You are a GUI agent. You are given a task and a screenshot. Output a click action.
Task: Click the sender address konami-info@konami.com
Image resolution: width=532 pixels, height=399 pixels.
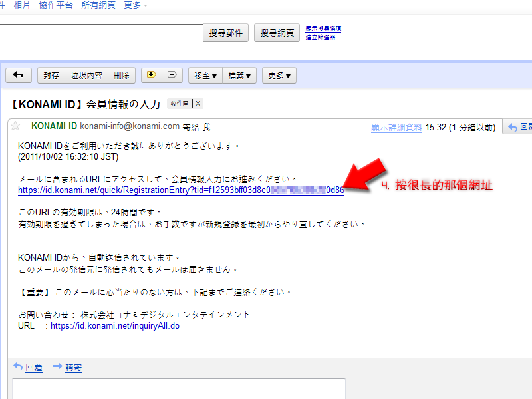[130, 126]
